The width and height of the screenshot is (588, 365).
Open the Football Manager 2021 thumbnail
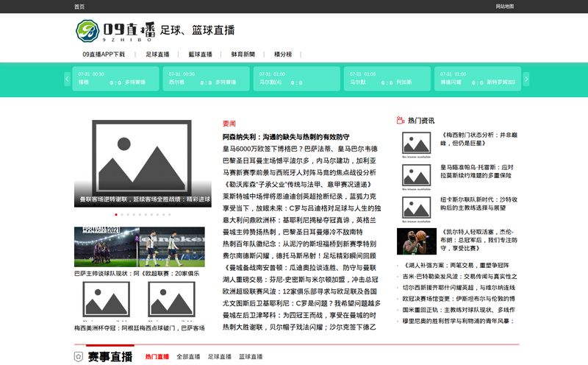107,247
